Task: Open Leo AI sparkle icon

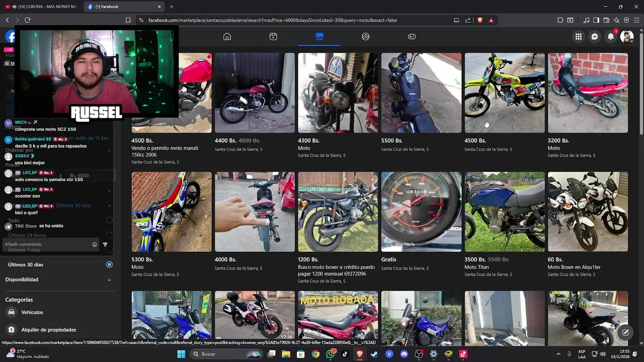Action: point(616,20)
